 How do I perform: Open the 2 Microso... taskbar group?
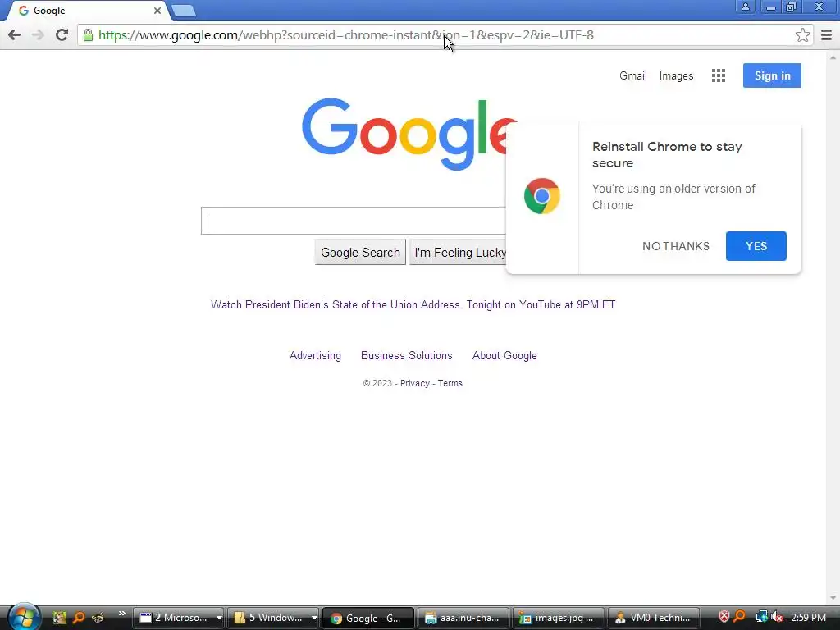pyautogui.click(x=175, y=618)
